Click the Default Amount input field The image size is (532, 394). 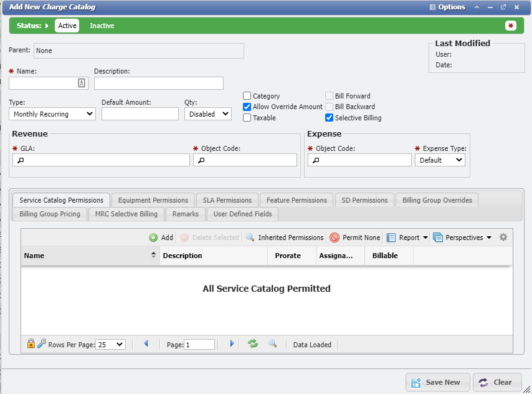pyautogui.click(x=140, y=114)
